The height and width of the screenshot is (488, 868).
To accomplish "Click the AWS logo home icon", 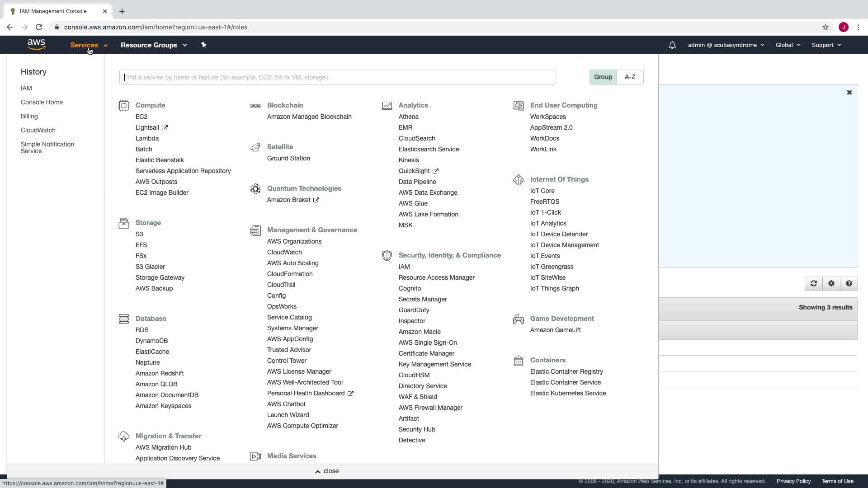I will [36, 44].
